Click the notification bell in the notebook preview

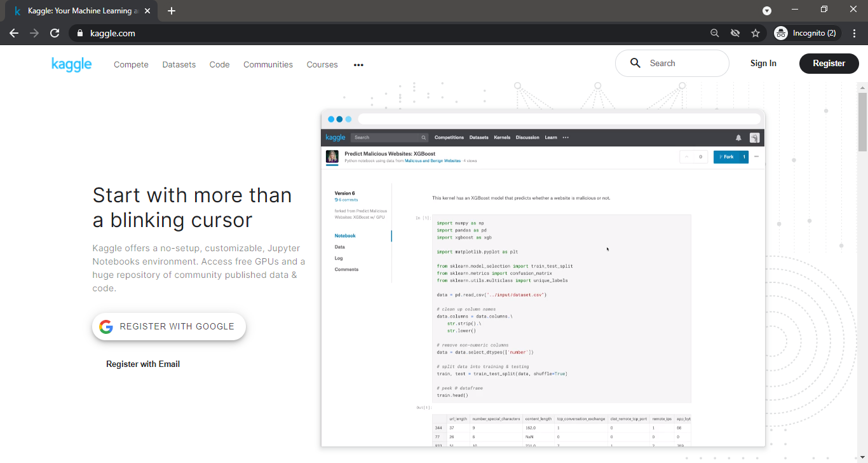(738, 137)
